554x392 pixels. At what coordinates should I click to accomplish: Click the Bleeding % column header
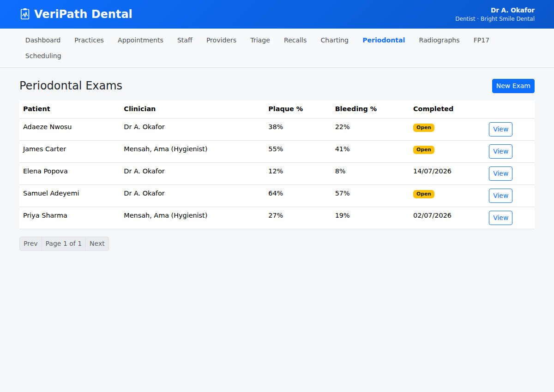click(x=356, y=109)
